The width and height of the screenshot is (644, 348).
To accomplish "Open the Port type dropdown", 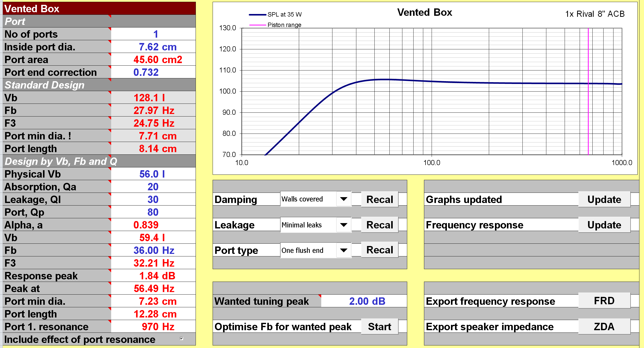I will click(344, 250).
